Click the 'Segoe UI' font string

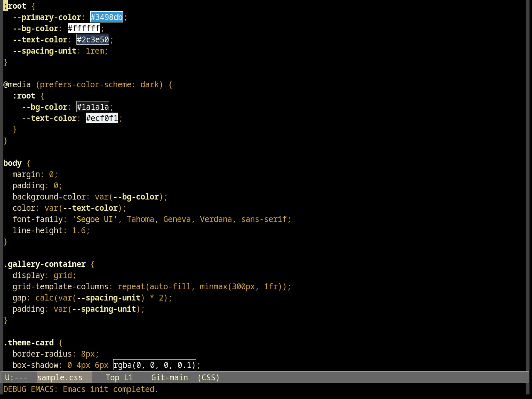[x=95, y=219]
